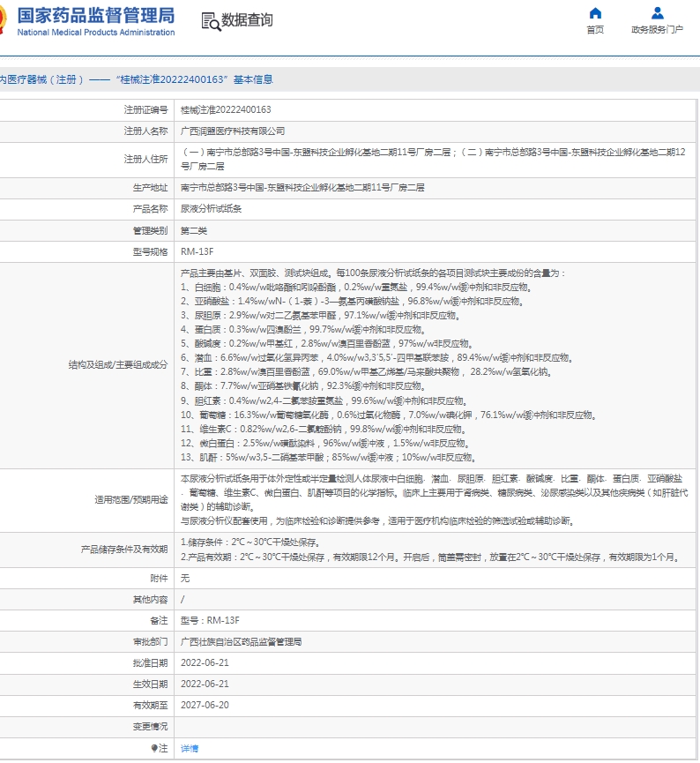
Task: Click the 变更情况 row label
Action: pos(150,727)
